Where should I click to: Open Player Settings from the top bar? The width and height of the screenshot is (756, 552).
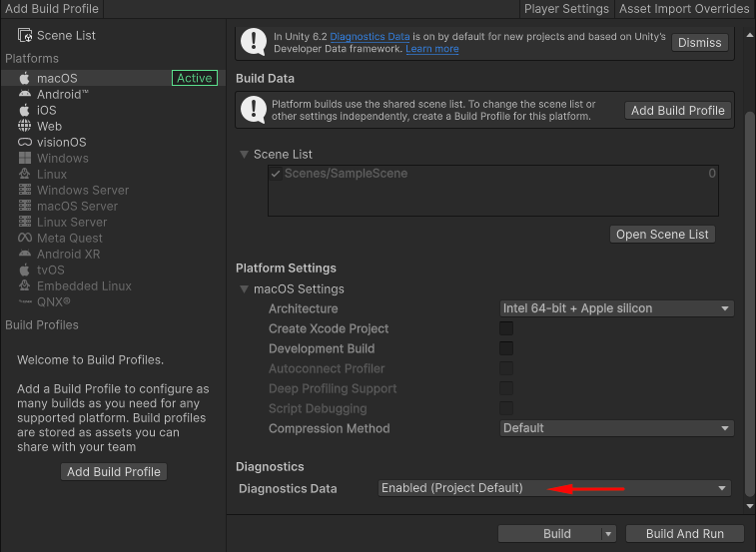tap(566, 9)
